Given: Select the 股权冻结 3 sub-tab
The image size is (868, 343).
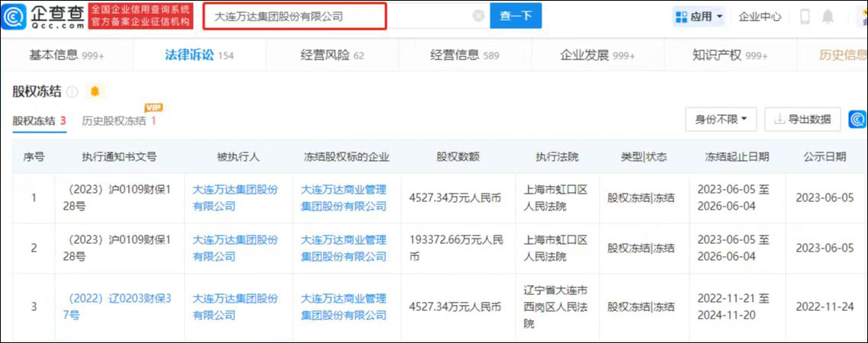Looking at the screenshot, I should click(x=40, y=120).
